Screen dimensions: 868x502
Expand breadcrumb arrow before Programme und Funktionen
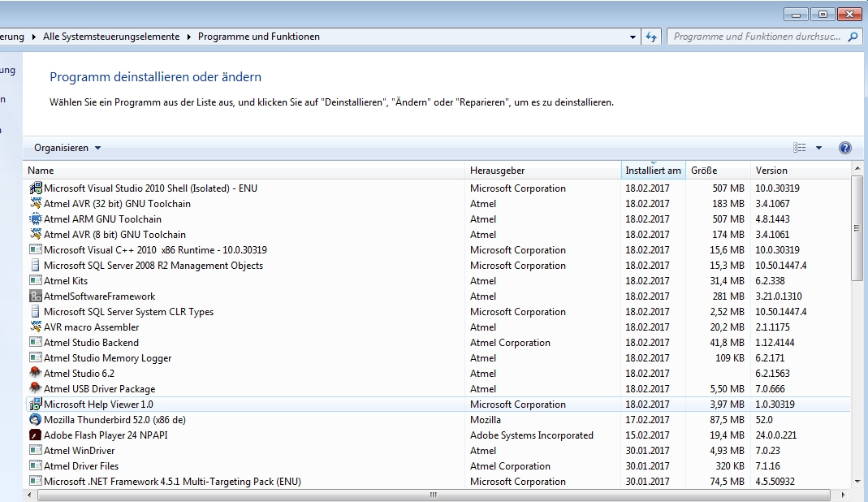tap(188, 37)
